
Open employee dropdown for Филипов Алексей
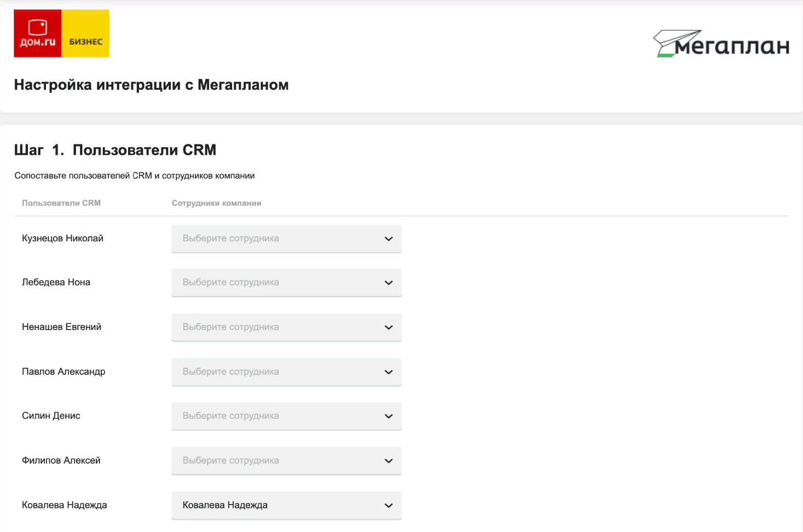(286, 461)
